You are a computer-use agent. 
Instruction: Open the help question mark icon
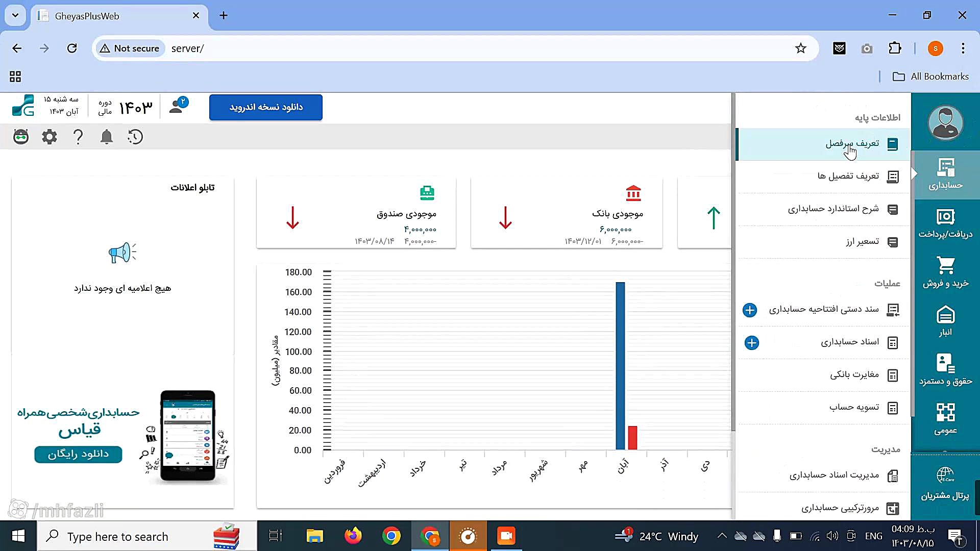pyautogui.click(x=78, y=137)
